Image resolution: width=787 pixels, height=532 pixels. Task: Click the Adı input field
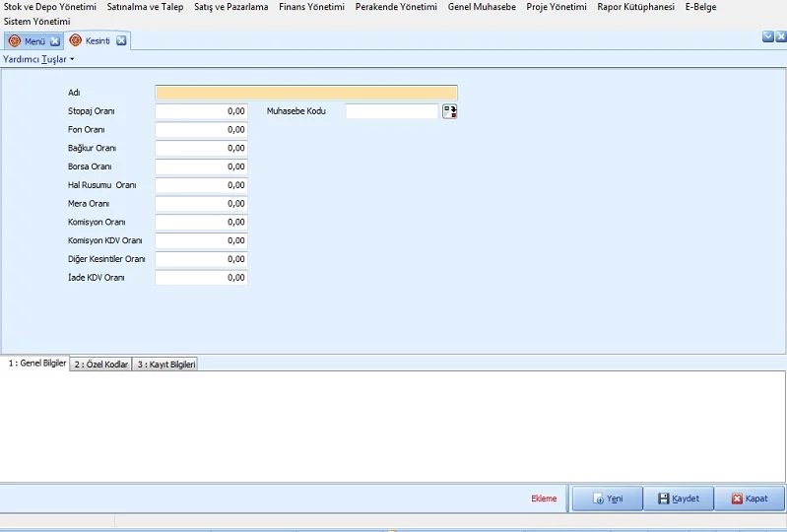305,93
